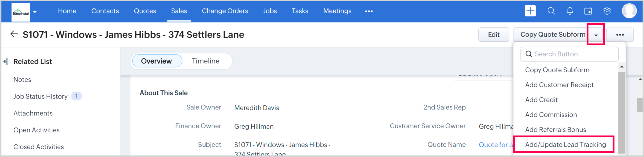The height and width of the screenshot is (157, 644).
Task: Expand the Copy Quote Subform dropdown arrow
Action: 596,35
